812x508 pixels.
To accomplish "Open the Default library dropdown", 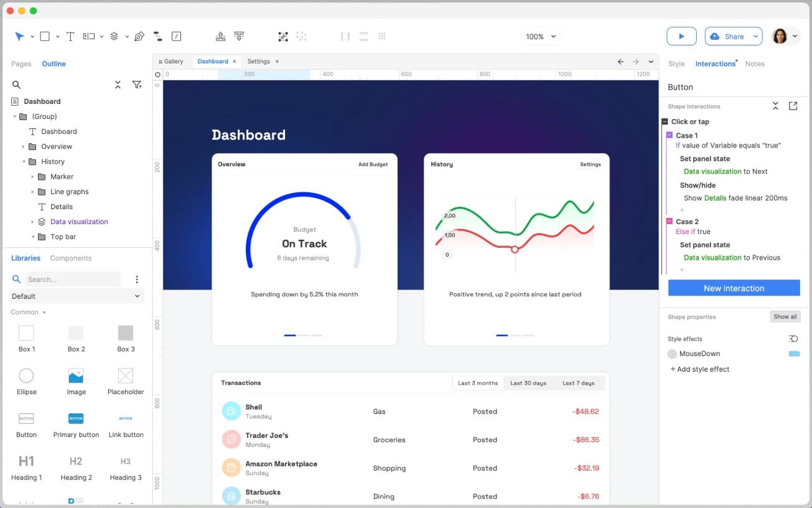I will click(77, 296).
